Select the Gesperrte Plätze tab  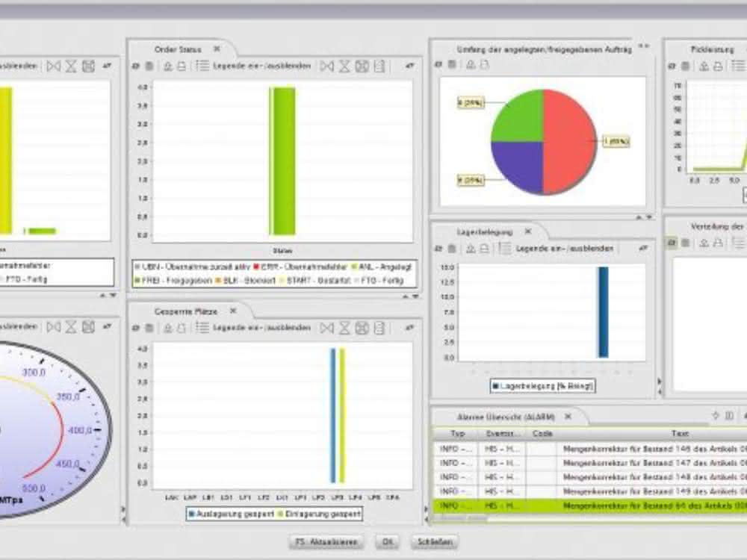(x=186, y=311)
